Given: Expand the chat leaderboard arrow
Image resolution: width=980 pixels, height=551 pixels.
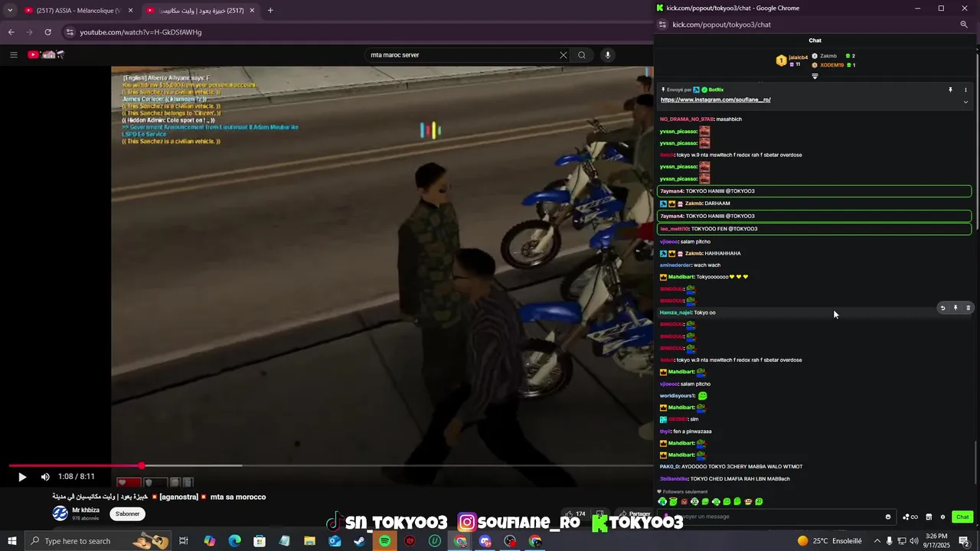Looking at the screenshot, I should pyautogui.click(x=815, y=76).
